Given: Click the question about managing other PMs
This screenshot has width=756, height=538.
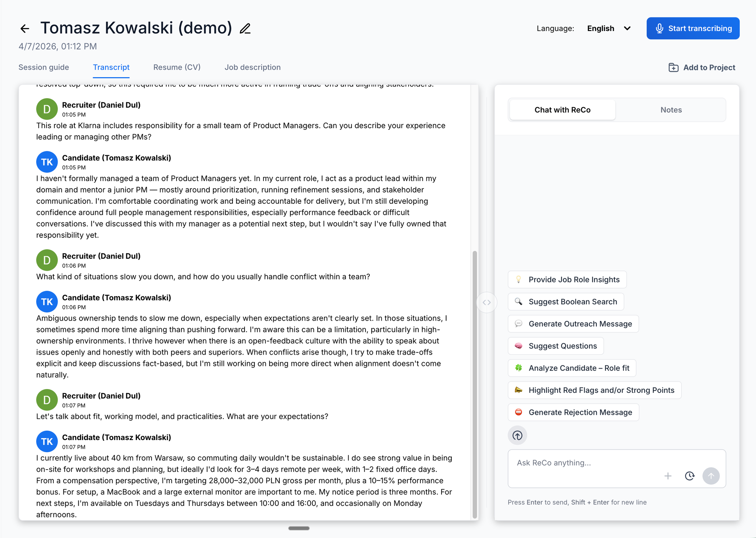Looking at the screenshot, I should pos(241,131).
